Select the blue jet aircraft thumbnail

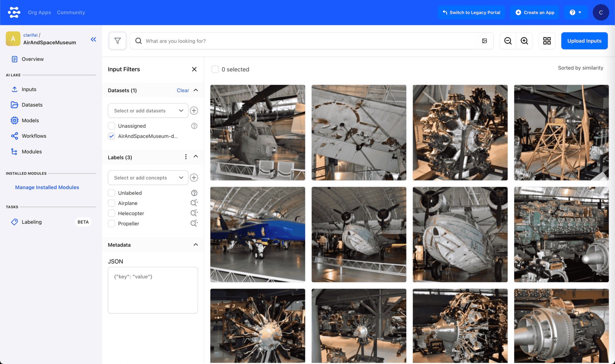[258, 234]
